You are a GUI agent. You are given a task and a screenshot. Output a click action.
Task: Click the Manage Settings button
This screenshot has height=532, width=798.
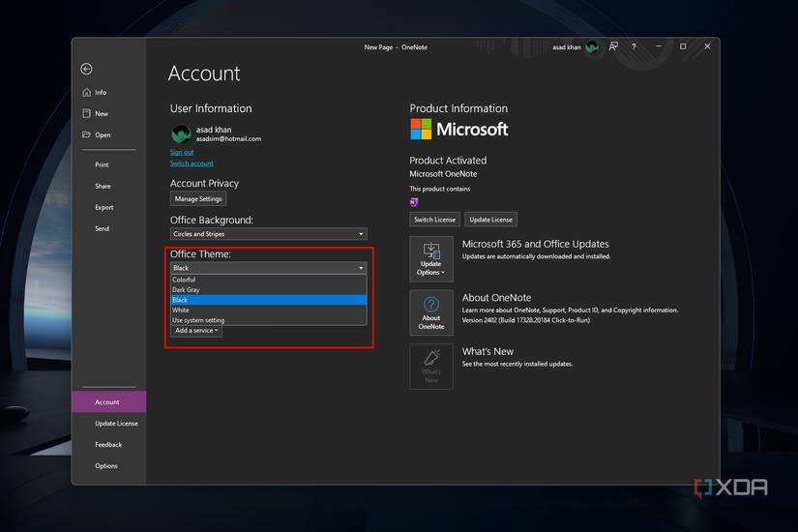[198, 199]
